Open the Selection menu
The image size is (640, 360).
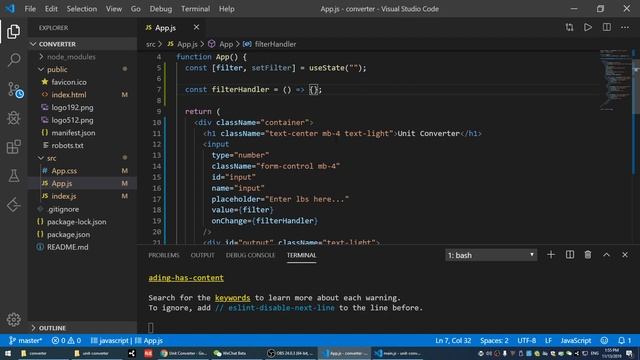[x=82, y=9]
